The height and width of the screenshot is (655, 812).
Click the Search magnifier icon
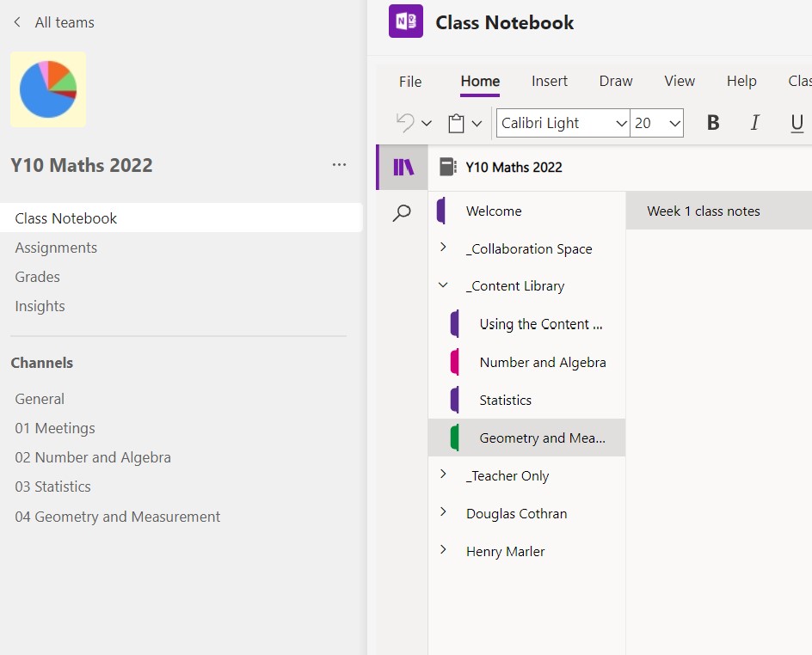(402, 212)
